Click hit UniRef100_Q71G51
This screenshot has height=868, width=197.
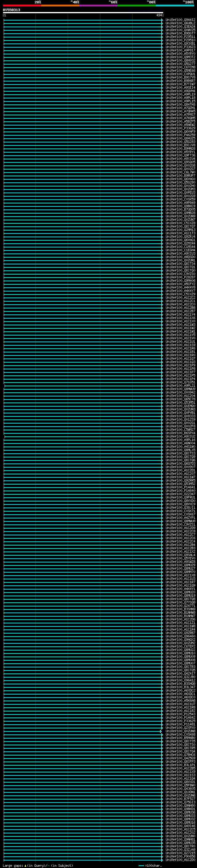pos(180,382)
